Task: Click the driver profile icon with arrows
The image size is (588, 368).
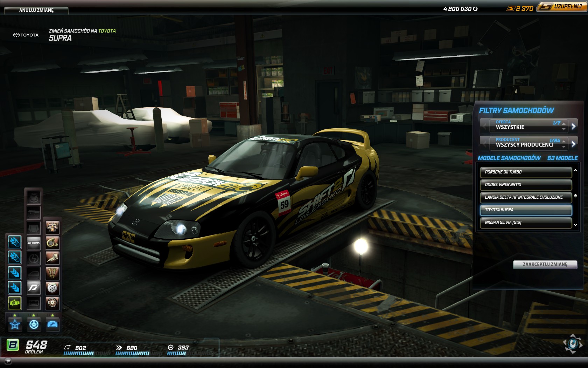Action: pos(573,343)
